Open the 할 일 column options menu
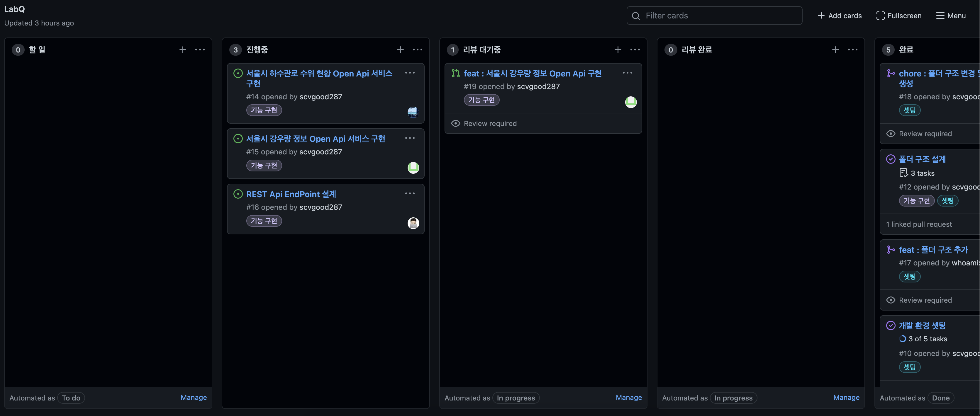Screen dimensions: 980x416 [200, 50]
